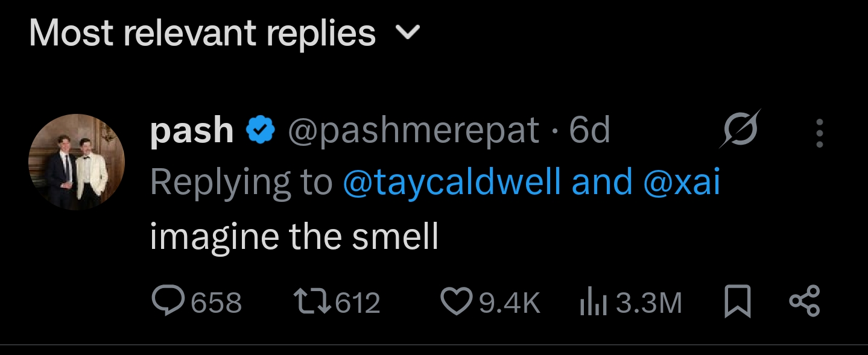View the 658 replies count
Screen dimensions: 868x355
click(x=217, y=303)
